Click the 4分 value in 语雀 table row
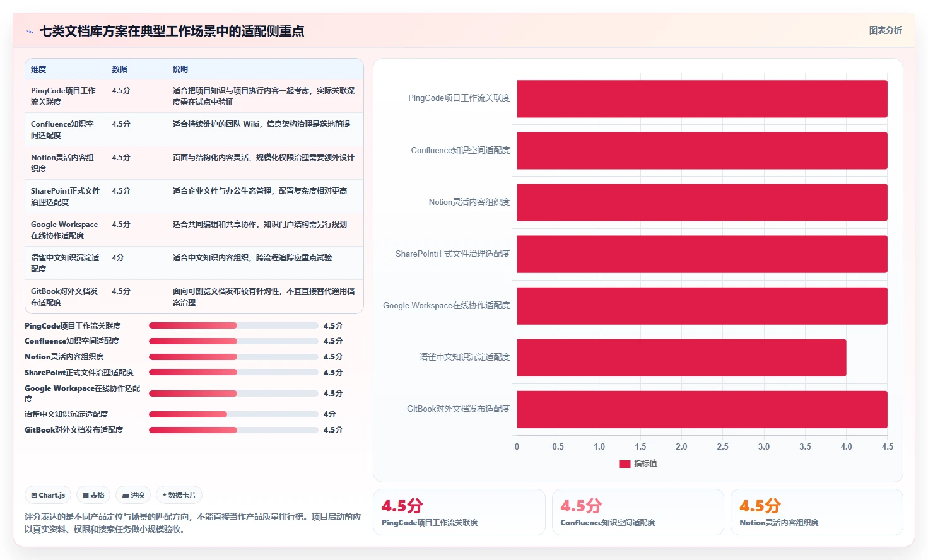 tap(118, 257)
